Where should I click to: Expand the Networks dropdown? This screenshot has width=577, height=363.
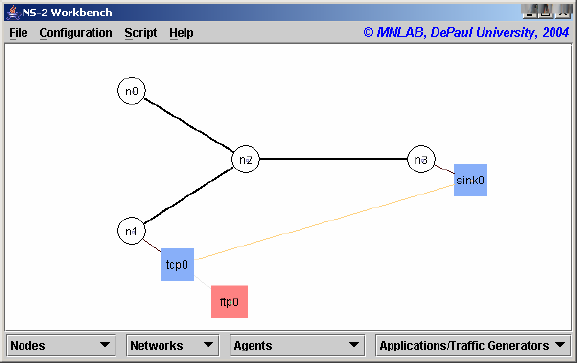click(173, 345)
